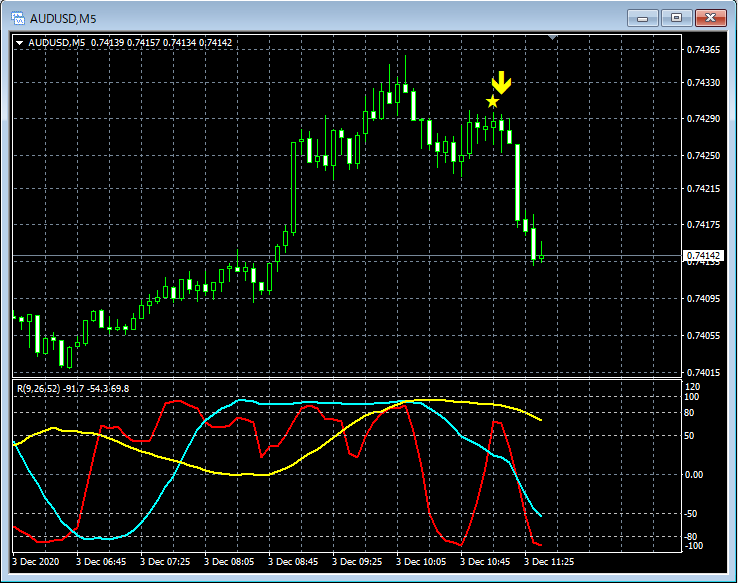Click the yellow down arrow signal

click(501, 83)
